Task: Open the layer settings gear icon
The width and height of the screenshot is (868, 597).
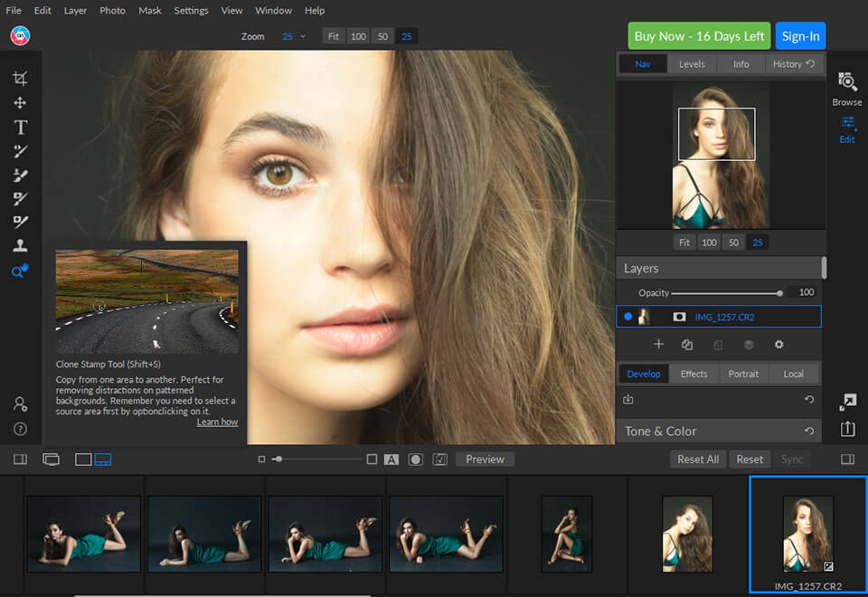Action: (778, 345)
